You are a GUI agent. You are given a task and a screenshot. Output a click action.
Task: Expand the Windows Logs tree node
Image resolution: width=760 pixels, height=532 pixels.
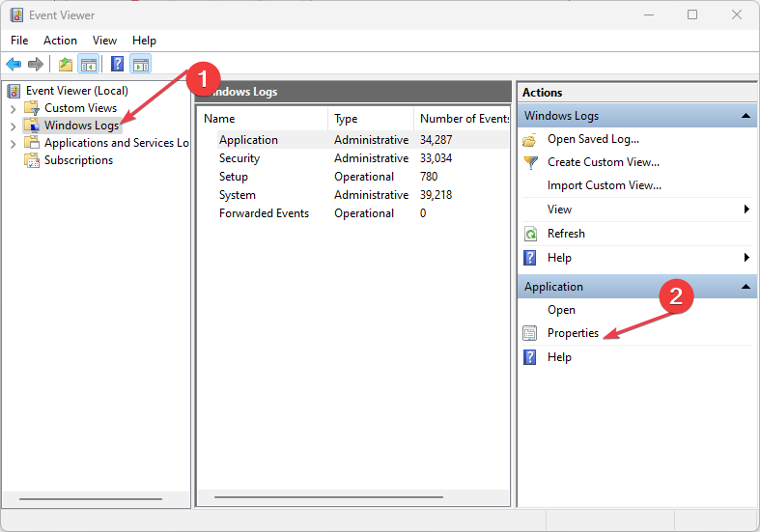point(14,126)
